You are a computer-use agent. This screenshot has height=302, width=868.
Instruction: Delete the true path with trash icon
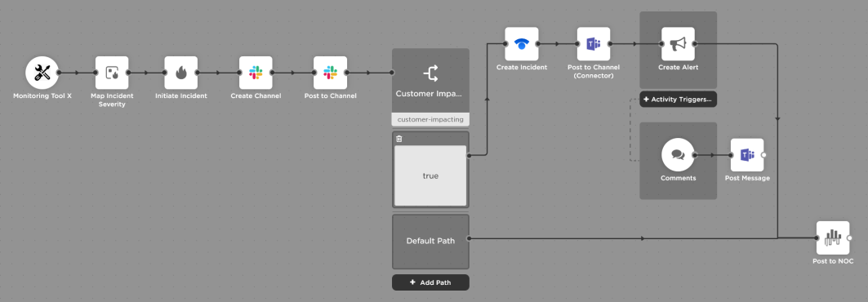pos(399,139)
